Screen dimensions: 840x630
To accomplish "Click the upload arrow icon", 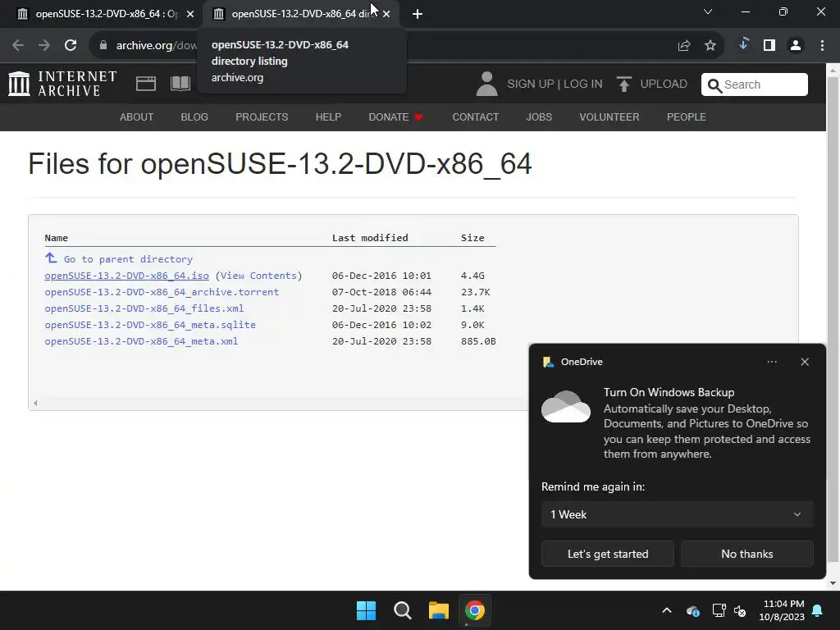I will [x=623, y=84].
